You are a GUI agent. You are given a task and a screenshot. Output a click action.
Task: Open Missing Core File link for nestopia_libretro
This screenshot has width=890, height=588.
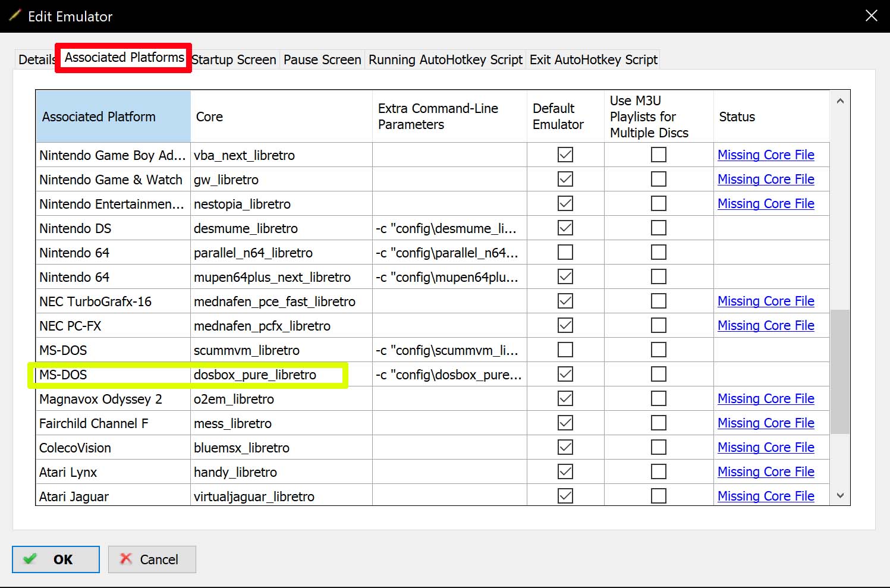[x=766, y=203]
